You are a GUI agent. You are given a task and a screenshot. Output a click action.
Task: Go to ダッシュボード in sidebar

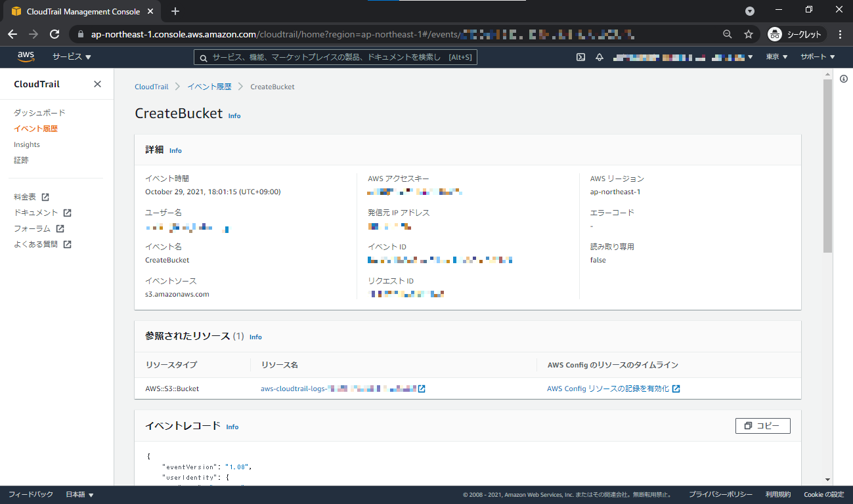coord(39,113)
